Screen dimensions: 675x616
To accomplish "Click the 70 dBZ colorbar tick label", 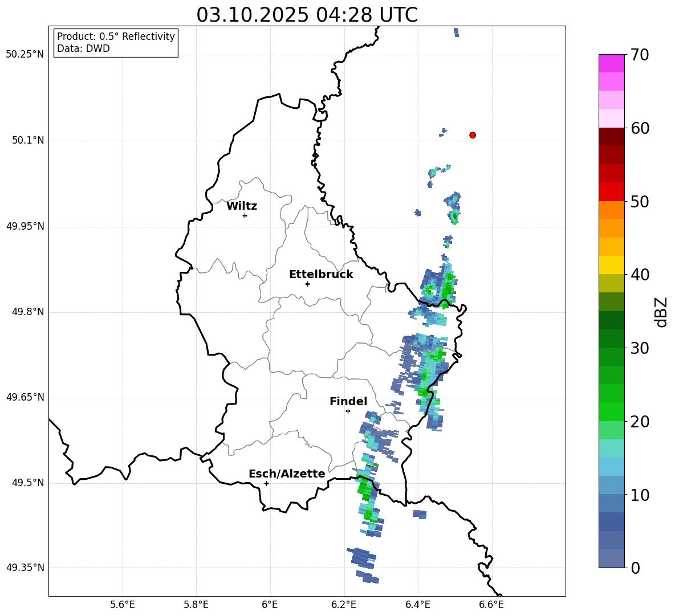I will 640,55.
